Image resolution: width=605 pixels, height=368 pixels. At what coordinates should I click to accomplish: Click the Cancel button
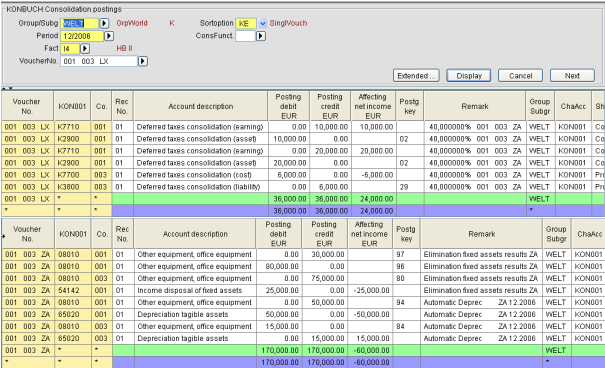pyautogui.click(x=521, y=76)
